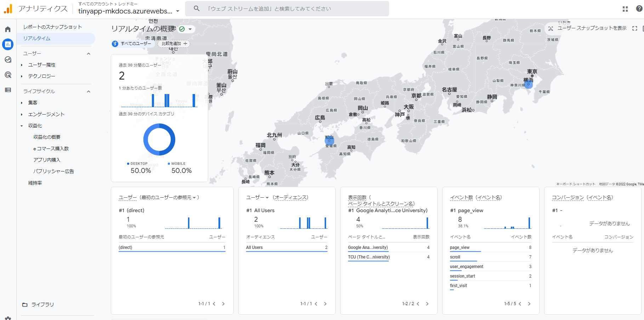The image size is (644, 320).
Task: Open the 最初のユーザーの参照元 dimension dropdown
Action: pyautogui.click(x=194, y=198)
